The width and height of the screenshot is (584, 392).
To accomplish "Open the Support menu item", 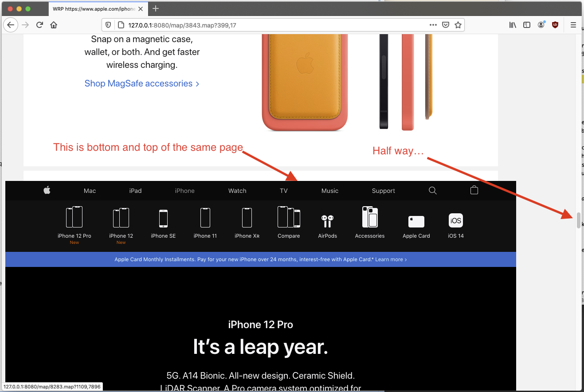I will 384,191.
